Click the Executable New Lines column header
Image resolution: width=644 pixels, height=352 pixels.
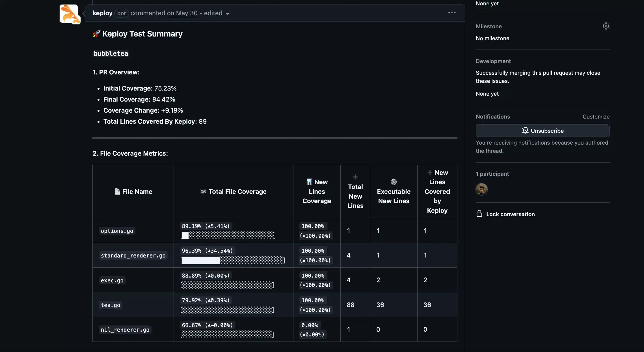coord(394,192)
